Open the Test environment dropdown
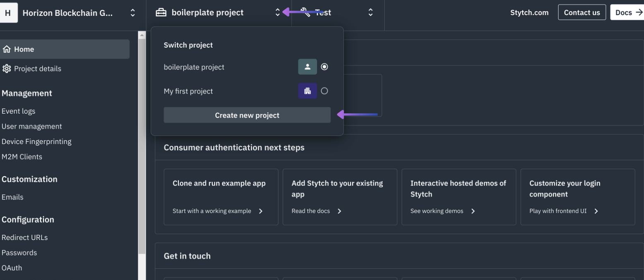Image resolution: width=644 pixels, height=280 pixels. coord(370,12)
